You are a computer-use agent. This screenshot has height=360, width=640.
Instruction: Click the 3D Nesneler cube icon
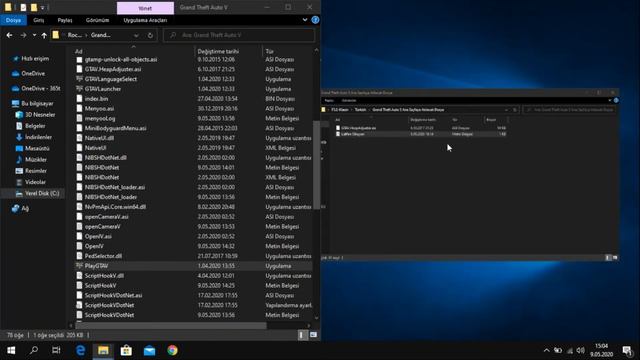tap(19, 115)
